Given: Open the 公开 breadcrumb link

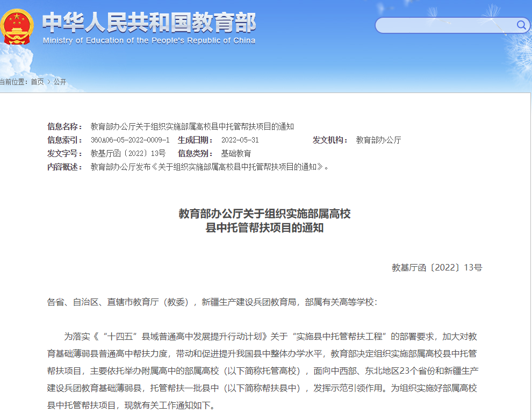Looking at the screenshot, I should (x=60, y=82).
